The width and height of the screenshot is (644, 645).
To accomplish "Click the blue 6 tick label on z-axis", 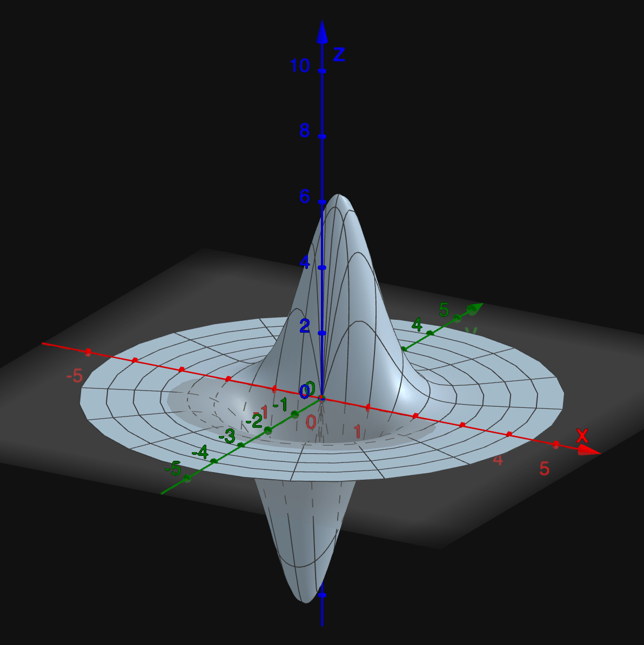I will [305, 196].
